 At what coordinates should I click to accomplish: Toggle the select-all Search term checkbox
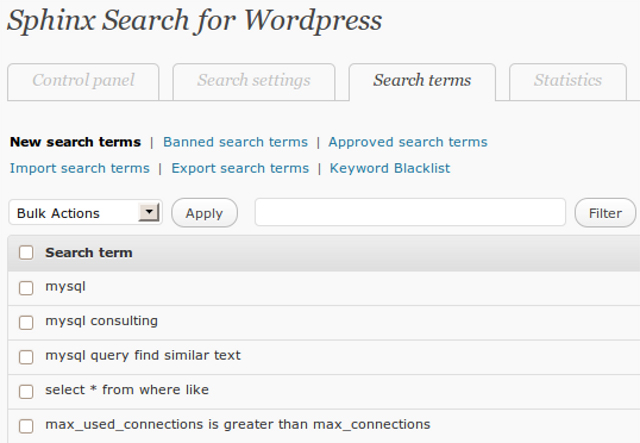26,253
